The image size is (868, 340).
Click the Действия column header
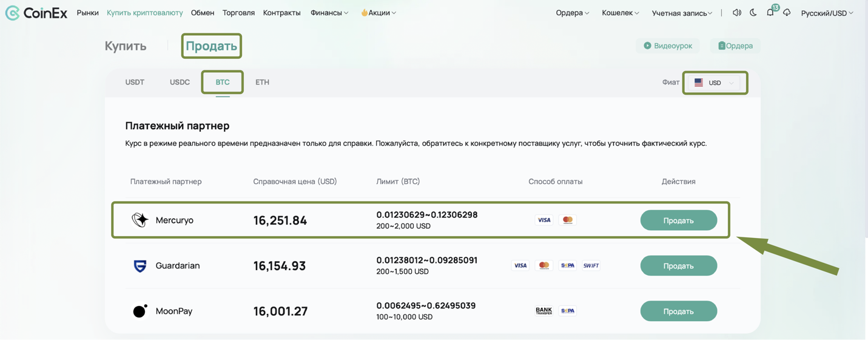679,182
